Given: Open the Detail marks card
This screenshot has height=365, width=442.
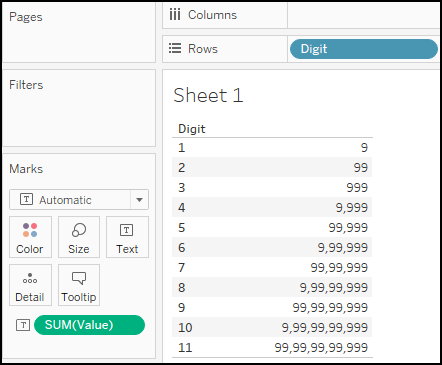Looking at the screenshot, I should click(30, 285).
